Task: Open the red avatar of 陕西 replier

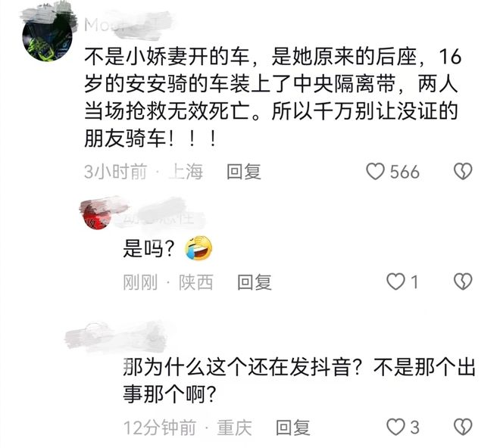Action: click(95, 216)
